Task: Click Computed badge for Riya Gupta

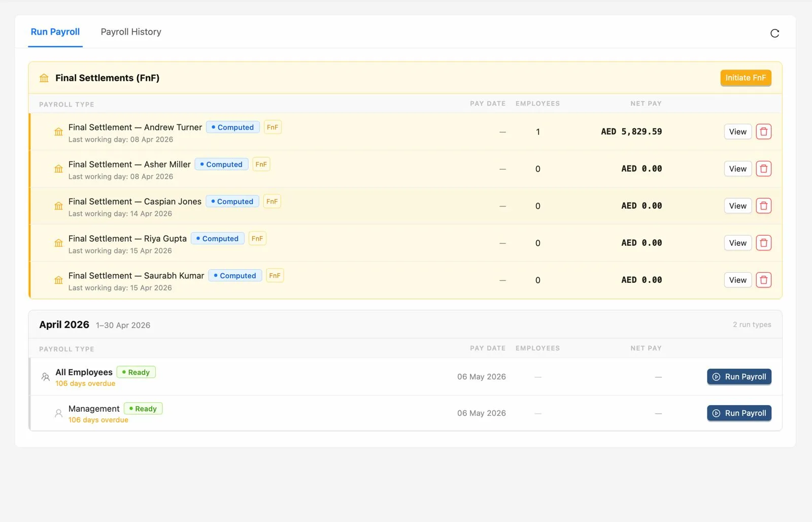Action: (218, 239)
